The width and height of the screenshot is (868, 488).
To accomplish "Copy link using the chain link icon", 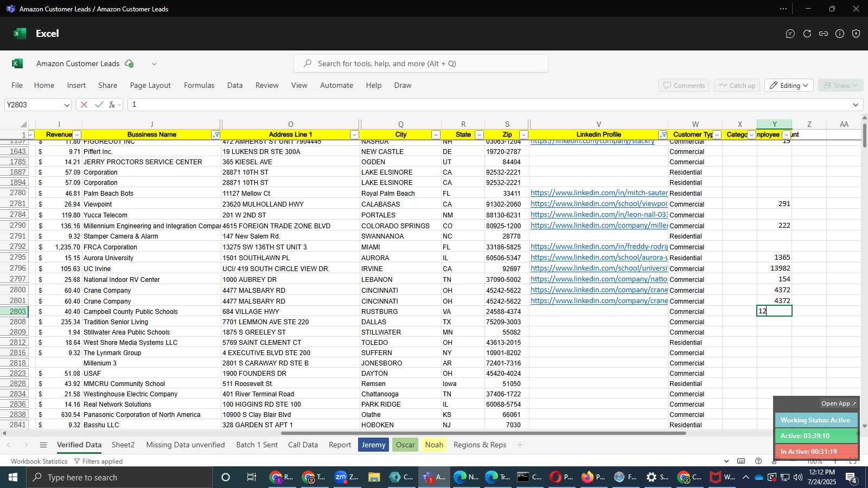I will coord(824,34).
